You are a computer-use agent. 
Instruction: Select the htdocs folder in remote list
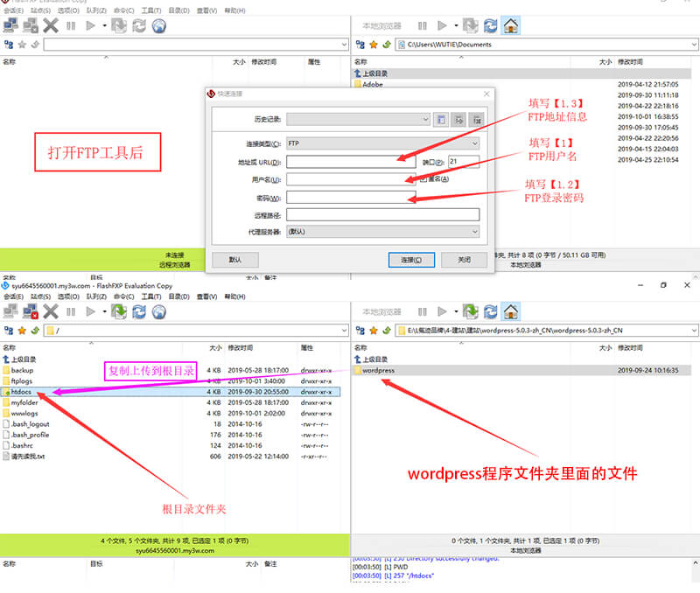[22, 393]
